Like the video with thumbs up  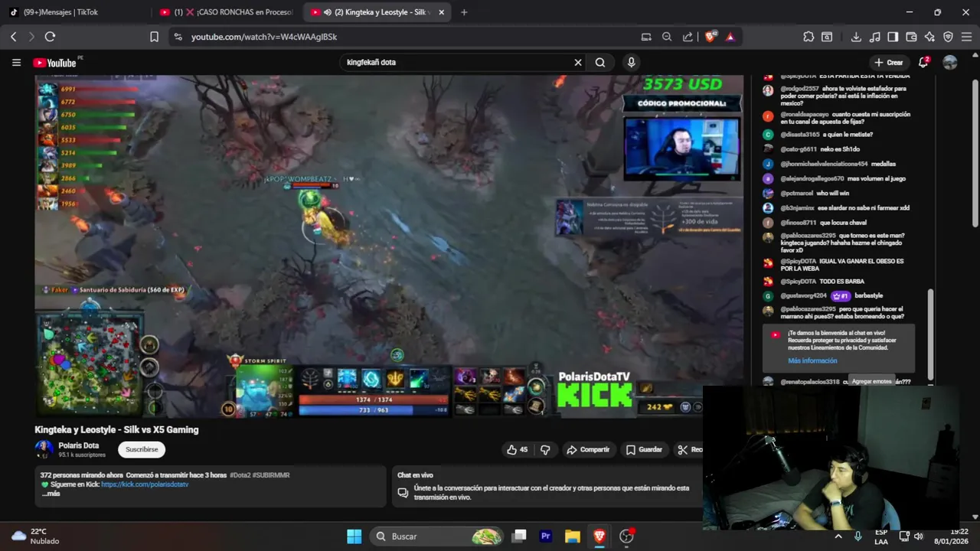(x=517, y=449)
